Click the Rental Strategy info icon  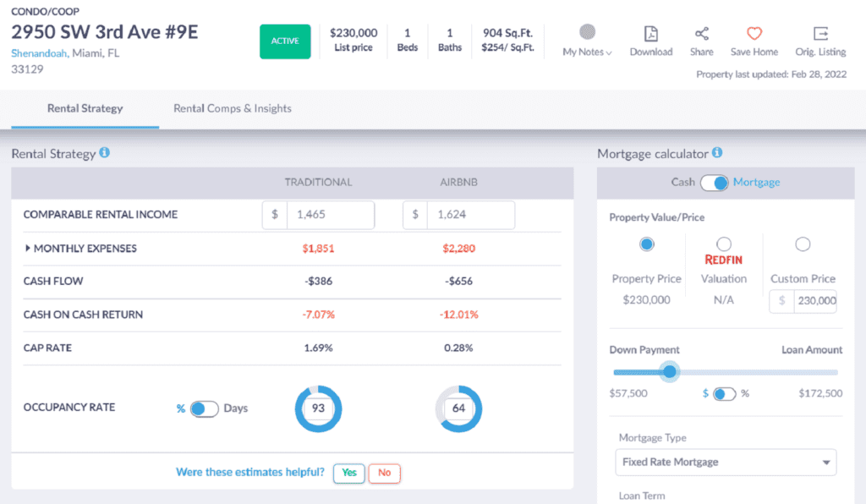[103, 153]
